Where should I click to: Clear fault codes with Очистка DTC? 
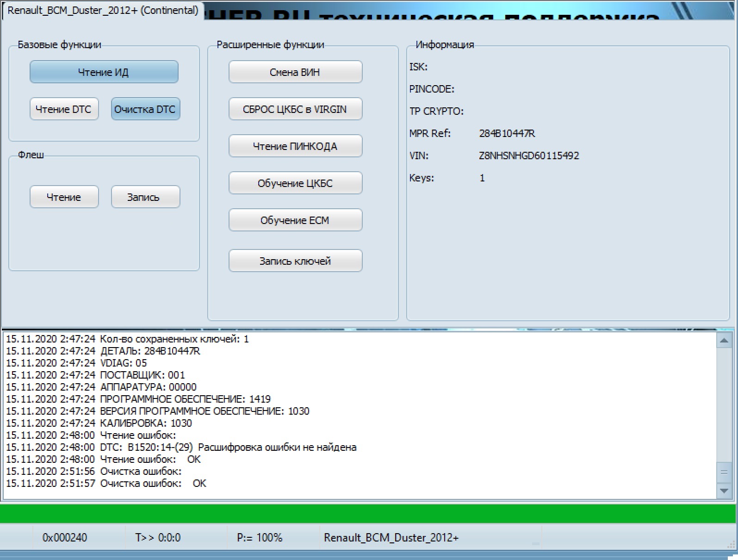coord(145,109)
